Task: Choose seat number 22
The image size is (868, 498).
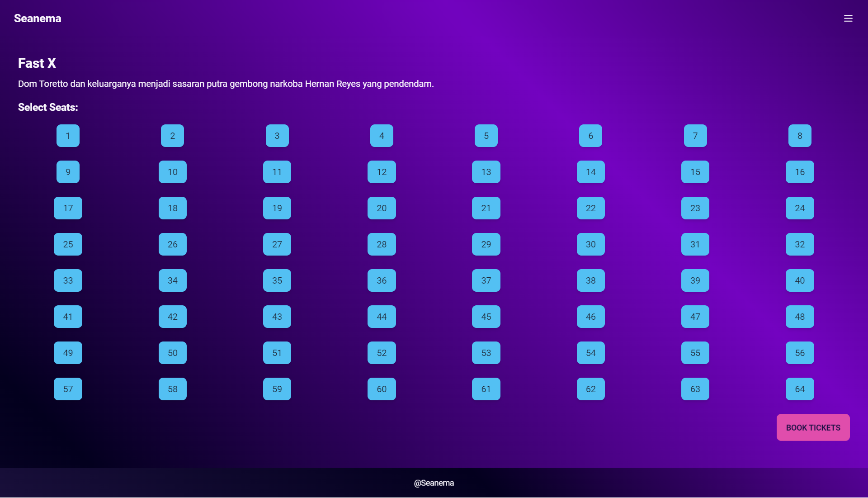Action: [590, 208]
